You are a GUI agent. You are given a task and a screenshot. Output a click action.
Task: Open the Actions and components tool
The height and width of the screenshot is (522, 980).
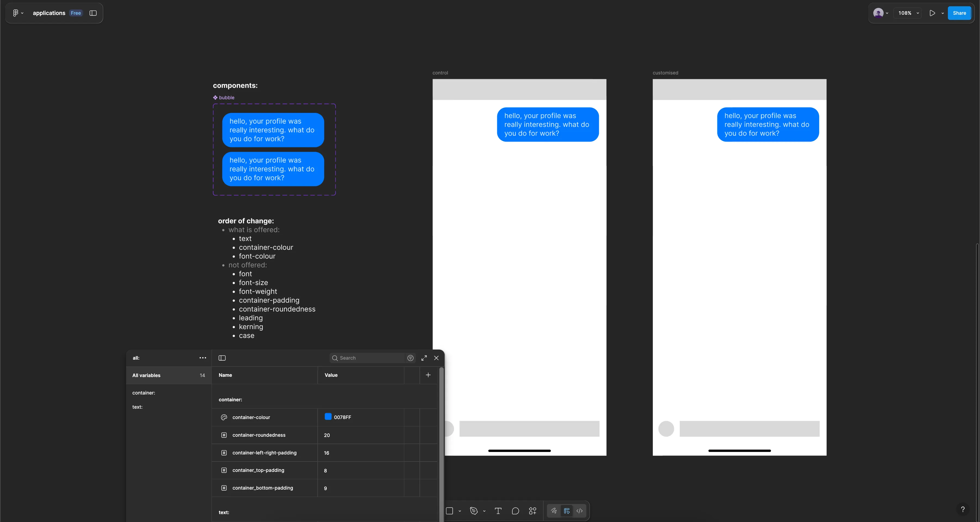click(x=533, y=511)
